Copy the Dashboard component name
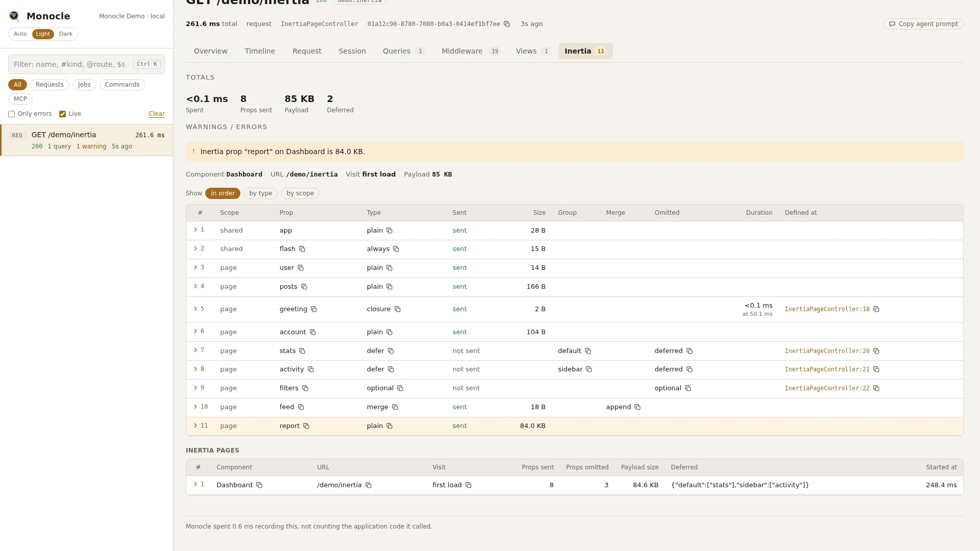The image size is (980, 551). click(259, 485)
